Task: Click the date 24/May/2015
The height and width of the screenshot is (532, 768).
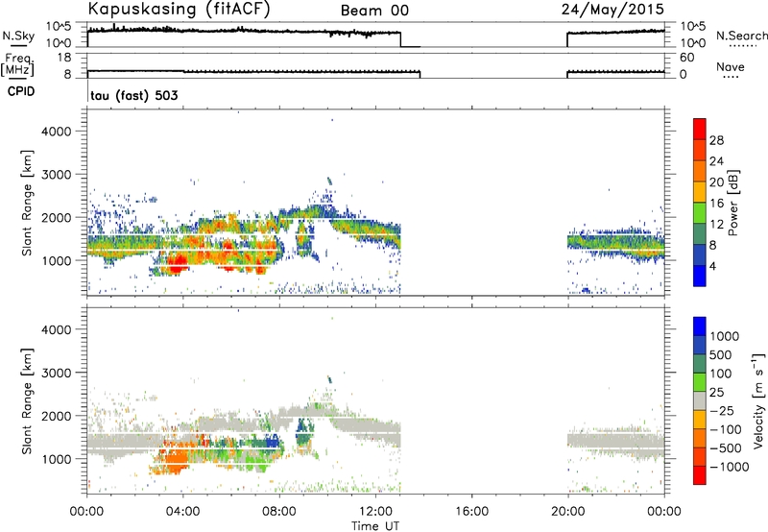Action: (612, 9)
